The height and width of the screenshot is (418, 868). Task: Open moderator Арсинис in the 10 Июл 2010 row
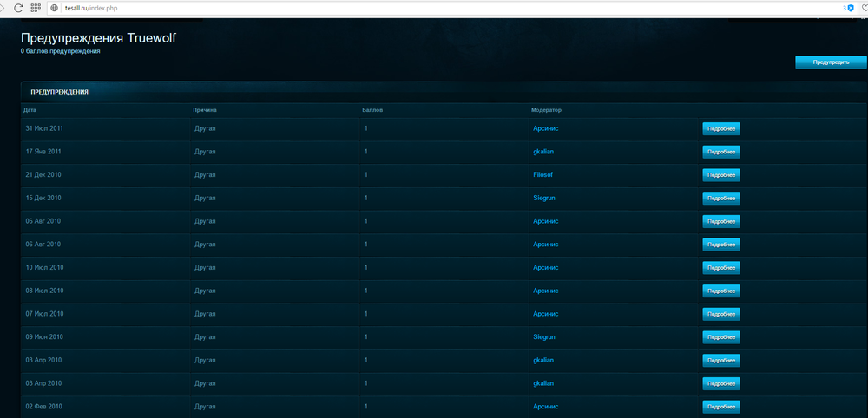point(546,268)
